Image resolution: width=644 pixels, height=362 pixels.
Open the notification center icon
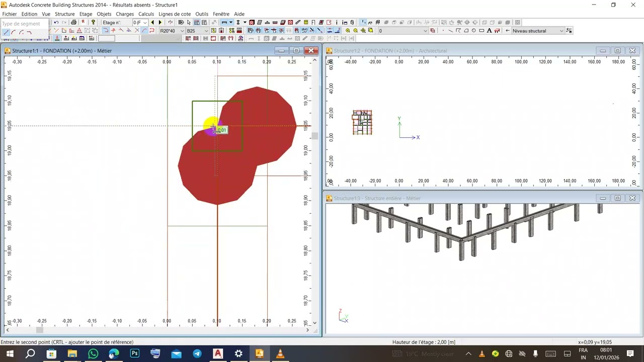630,353
